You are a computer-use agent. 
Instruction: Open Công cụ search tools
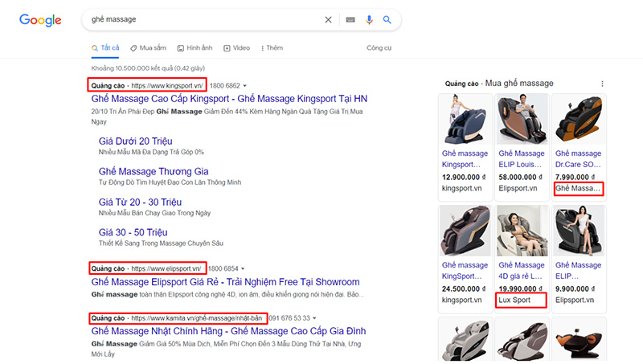pos(379,48)
